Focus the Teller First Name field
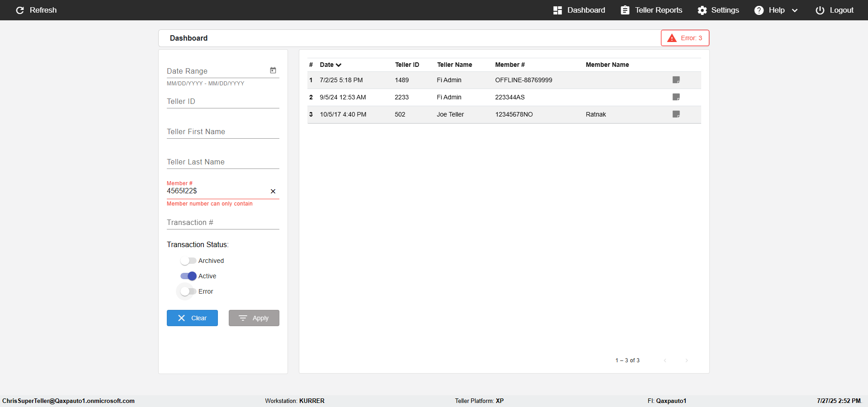868x407 pixels. pos(223,132)
